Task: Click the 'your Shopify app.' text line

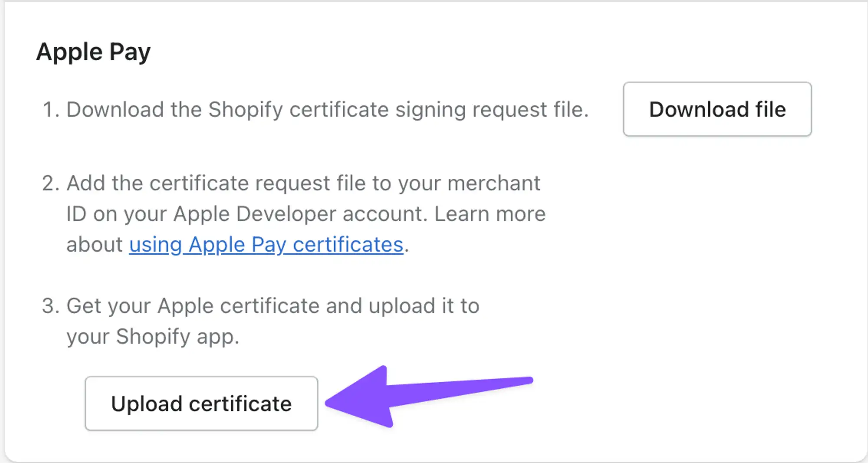Action: coord(153,337)
